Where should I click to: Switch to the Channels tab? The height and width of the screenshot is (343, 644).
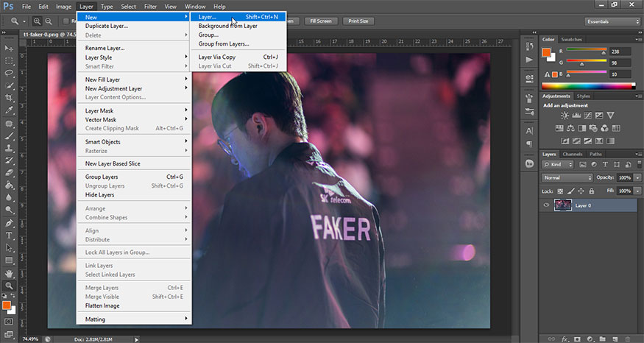pyautogui.click(x=572, y=154)
